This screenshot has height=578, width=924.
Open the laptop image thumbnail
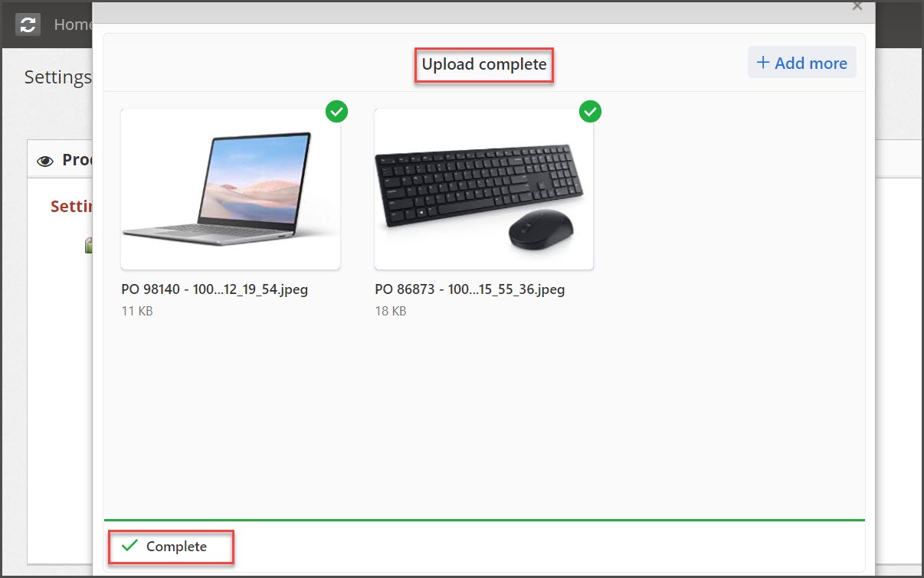point(231,189)
